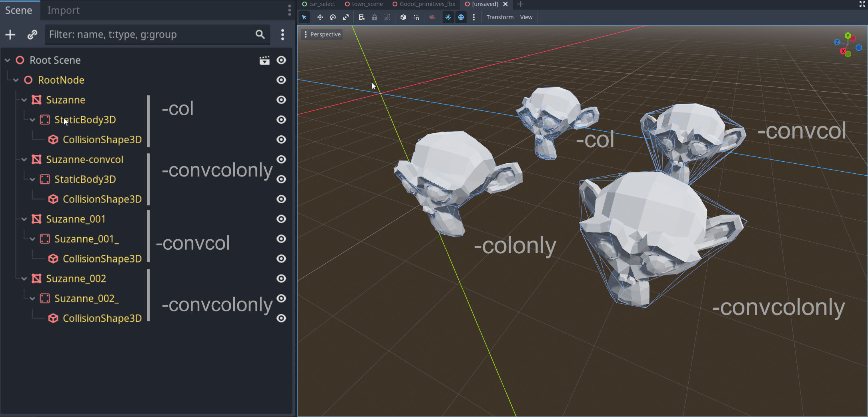Click the X axis on the view gizmo

pos(843,51)
